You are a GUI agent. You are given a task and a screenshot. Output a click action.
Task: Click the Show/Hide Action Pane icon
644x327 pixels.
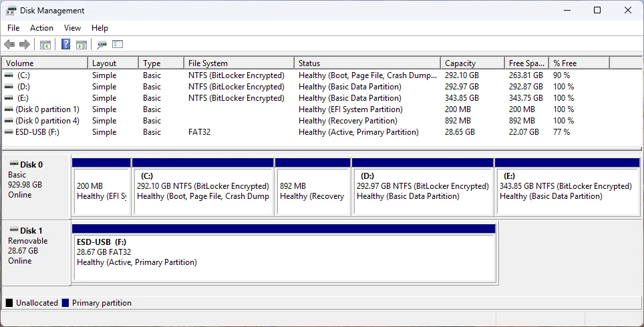(82, 44)
